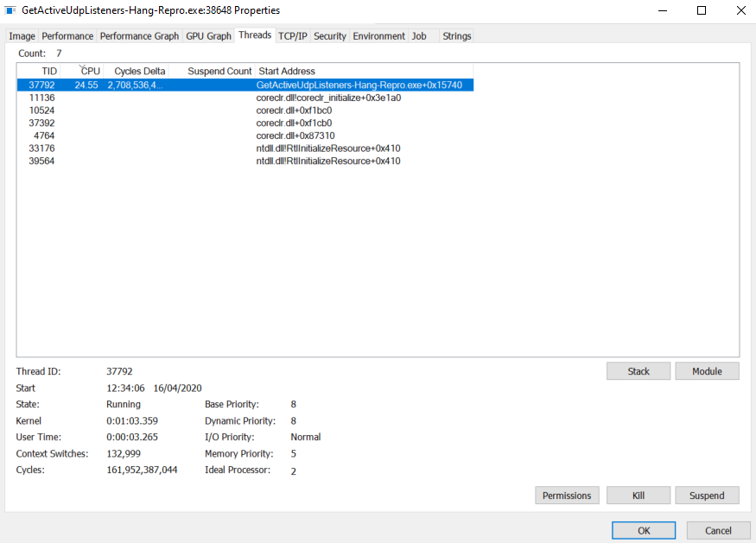Switch to the Environment tab
The width and height of the screenshot is (756, 543).
378,36
